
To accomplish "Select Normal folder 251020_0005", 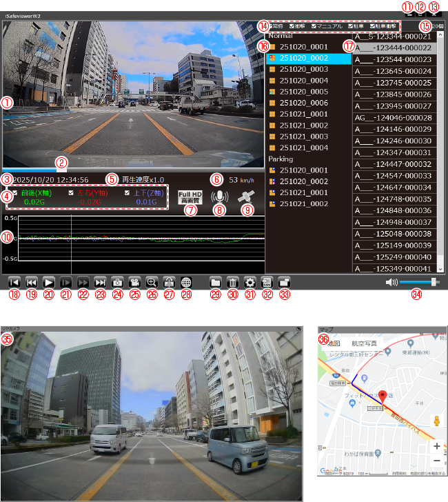I will coord(304,92).
